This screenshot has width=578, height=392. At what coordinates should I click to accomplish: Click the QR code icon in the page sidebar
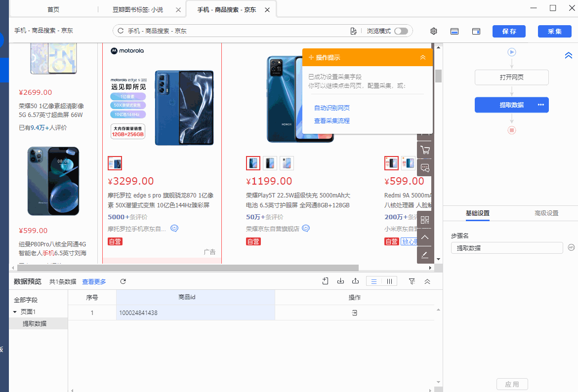click(x=425, y=220)
